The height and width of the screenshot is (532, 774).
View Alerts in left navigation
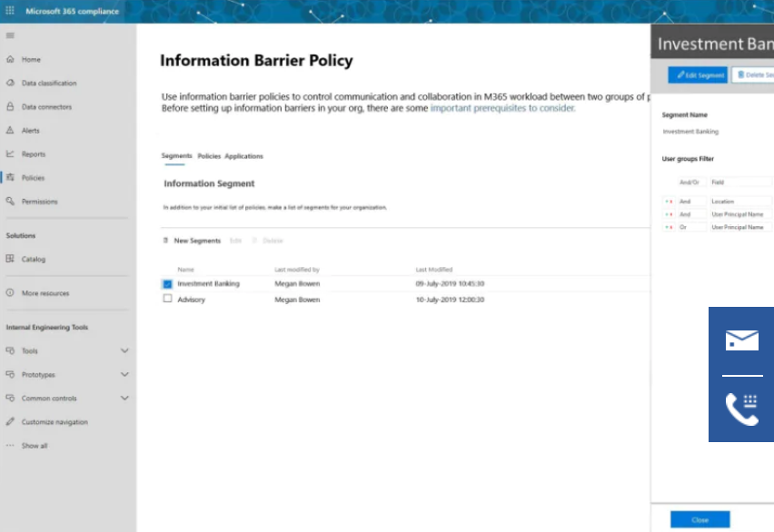(30, 131)
